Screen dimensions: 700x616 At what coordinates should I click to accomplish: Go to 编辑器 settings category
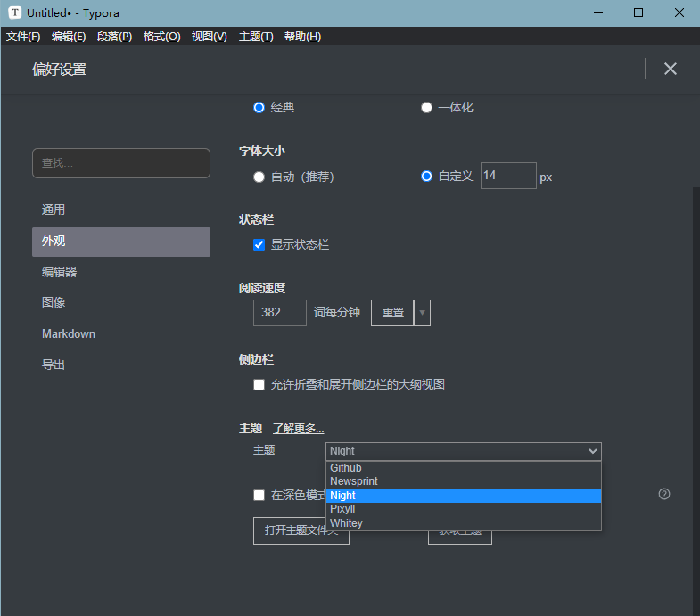pyautogui.click(x=121, y=272)
